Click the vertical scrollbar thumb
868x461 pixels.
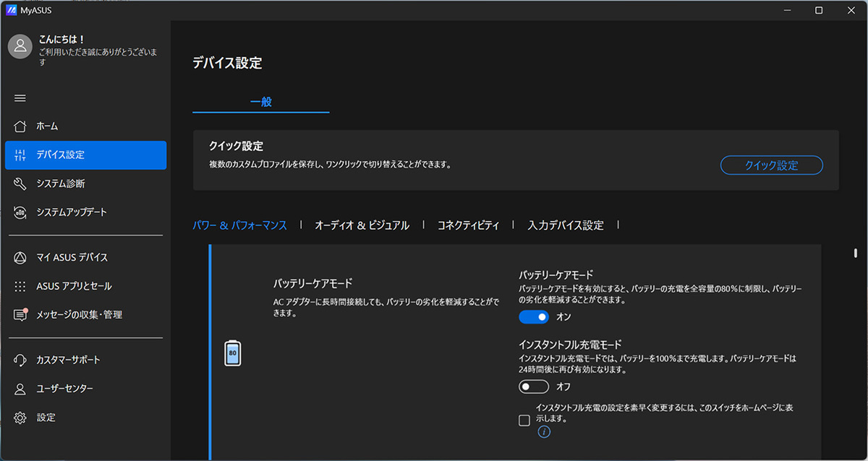pyautogui.click(x=855, y=253)
